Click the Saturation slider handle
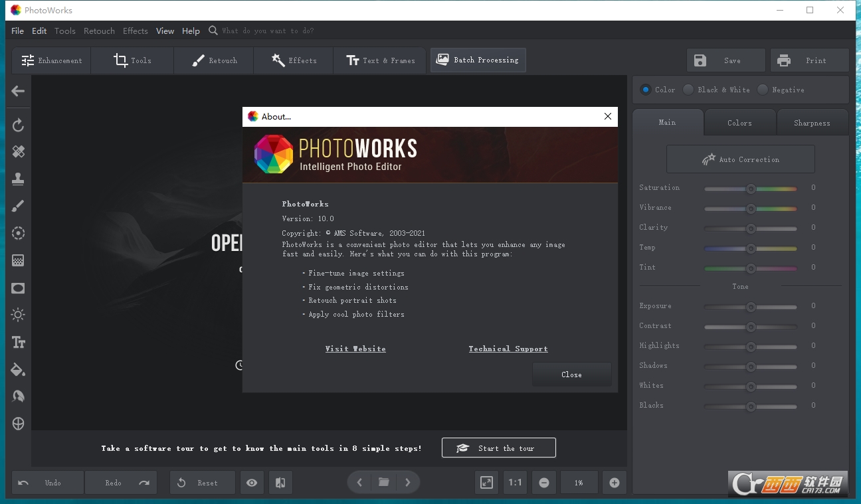 coord(751,189)
